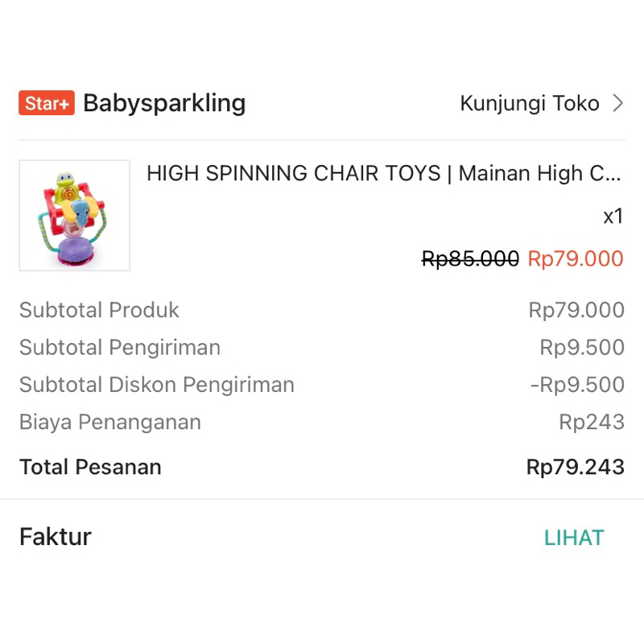Click the orange Rp79.000 discounted price
Image resolution: width=644 pixels, height=644 pixels.
click(x=576, y=258)
